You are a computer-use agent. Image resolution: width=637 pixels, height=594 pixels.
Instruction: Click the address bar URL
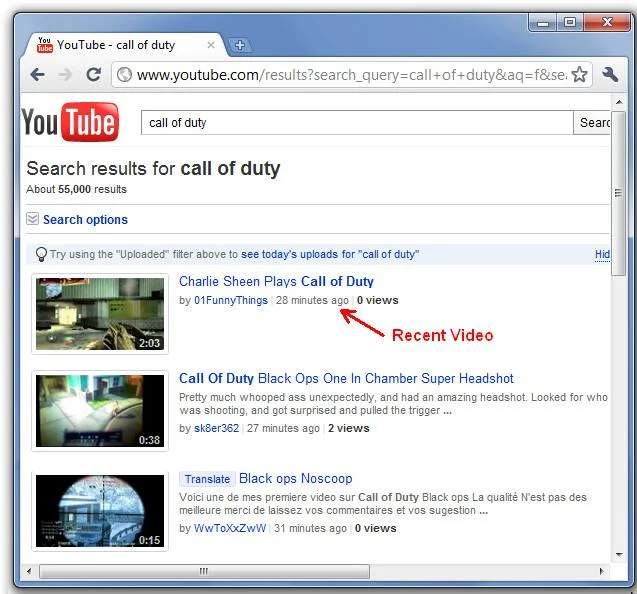(x=351, y=75)
